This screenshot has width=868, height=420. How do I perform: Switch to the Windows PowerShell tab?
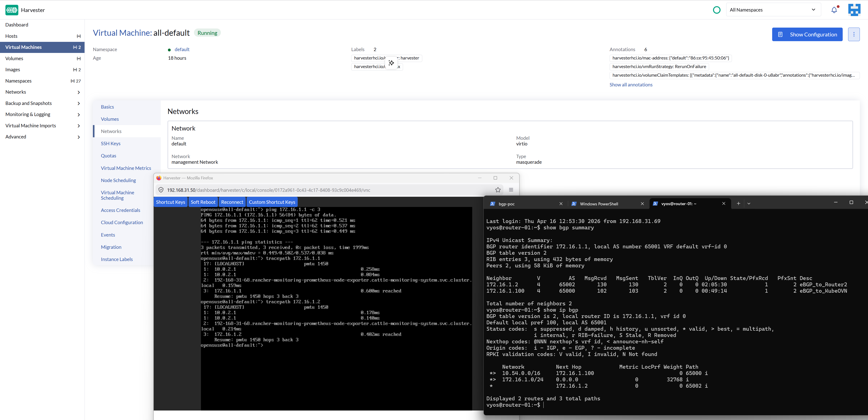coord(599,204)
